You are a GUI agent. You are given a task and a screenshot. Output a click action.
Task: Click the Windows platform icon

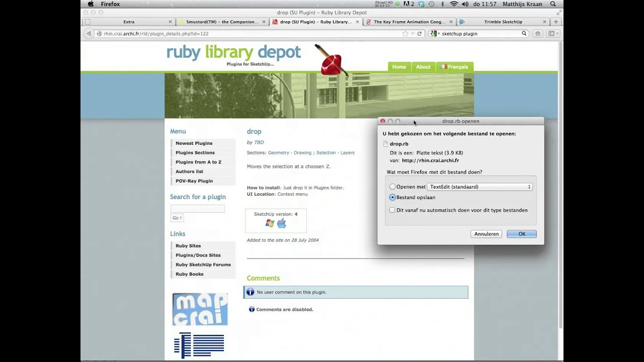270,223
